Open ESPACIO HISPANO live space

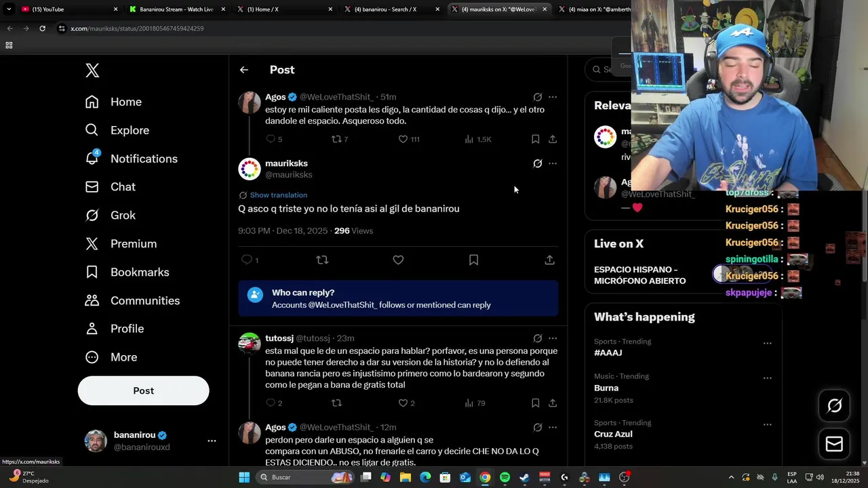pyautogui.click(x=639, y=275)
